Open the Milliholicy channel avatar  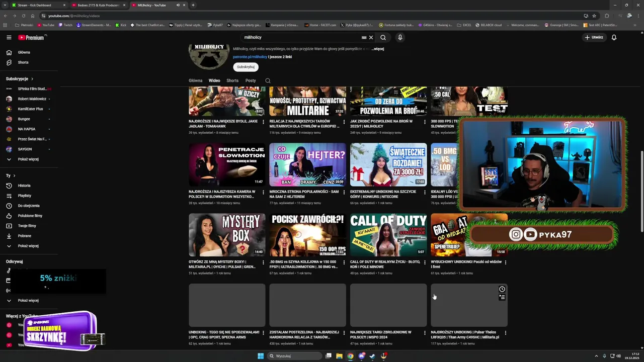pyautogui.click(x=209, y=56)
